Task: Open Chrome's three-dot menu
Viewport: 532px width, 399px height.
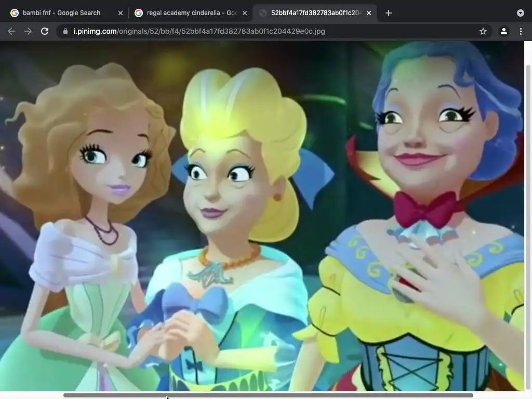Action: tap(521, 31)
